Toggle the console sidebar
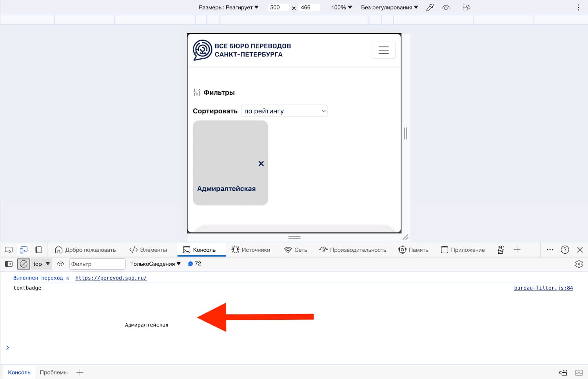588x379 pixels. point(9,264)
